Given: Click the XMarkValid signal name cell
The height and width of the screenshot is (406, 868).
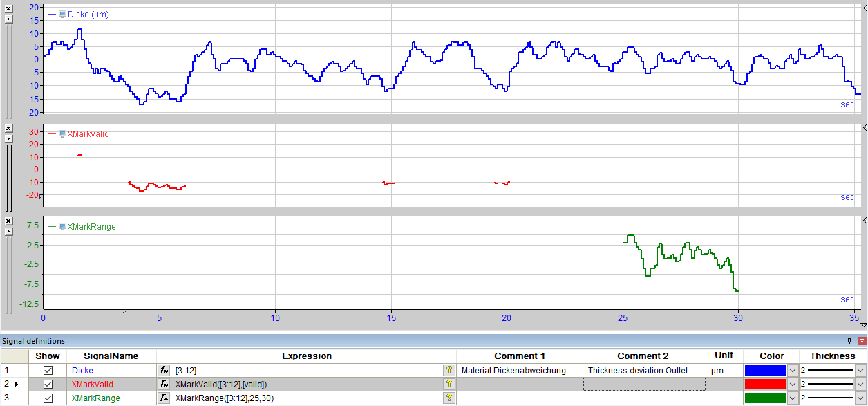Looking at the screenshot, I should (x=111, y=384).
